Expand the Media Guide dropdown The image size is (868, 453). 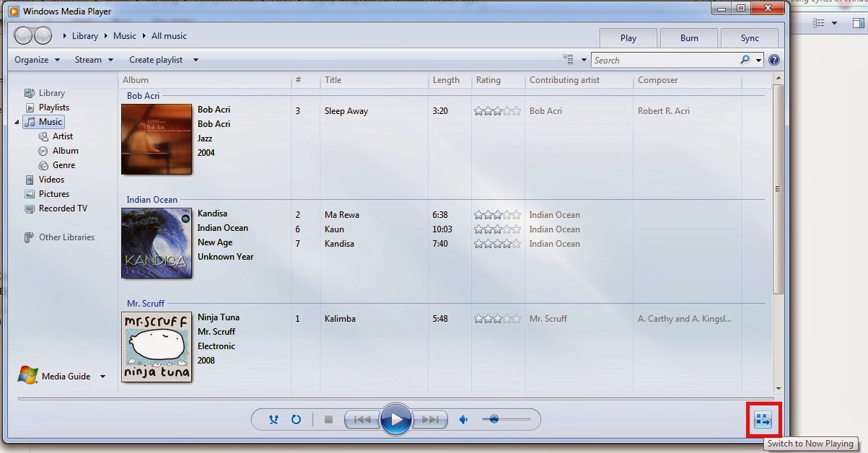[102, 376]
